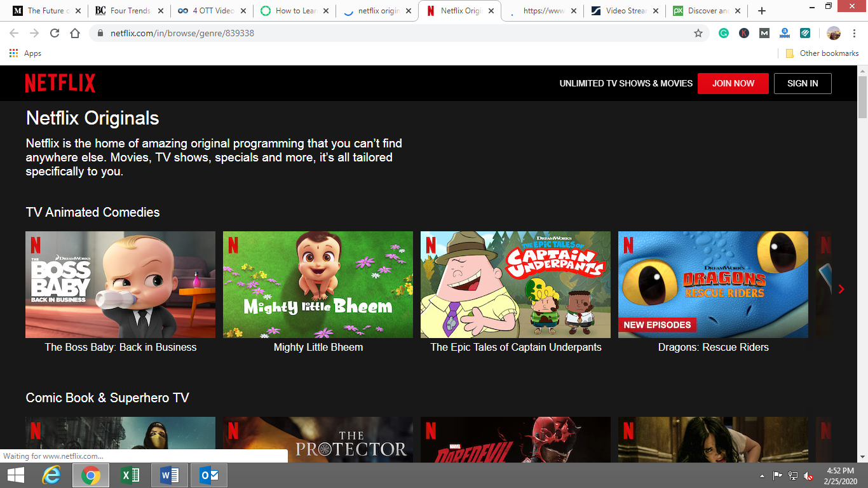868x488 pixels.
Task: Open the Grammarly browser extension
Action: point(725,32)
